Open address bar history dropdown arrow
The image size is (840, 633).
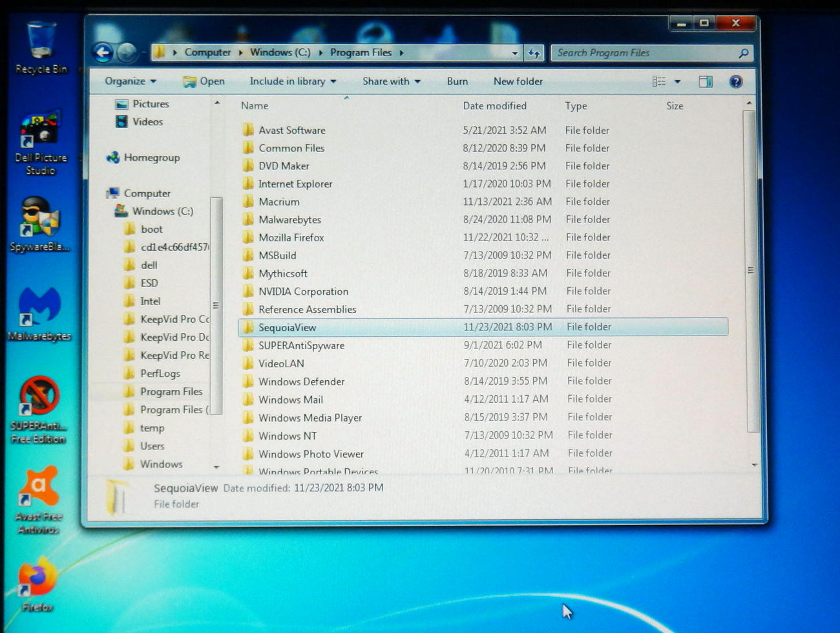click(x=515, y=53)
